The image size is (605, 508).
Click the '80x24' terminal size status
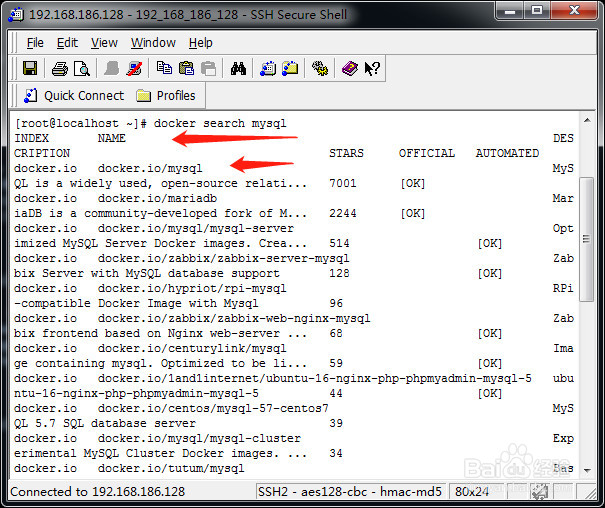[x=472, y=491]
